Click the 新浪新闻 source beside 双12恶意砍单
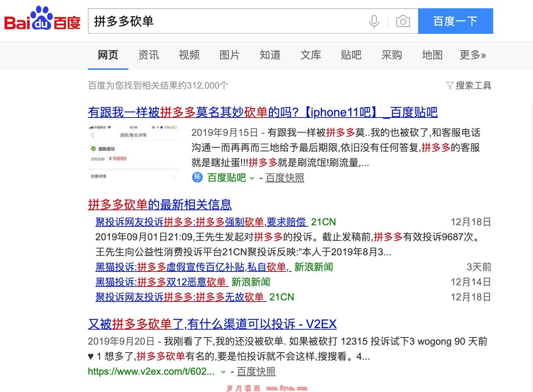Screen dimensions: 533x392 [x=251, y=282]
